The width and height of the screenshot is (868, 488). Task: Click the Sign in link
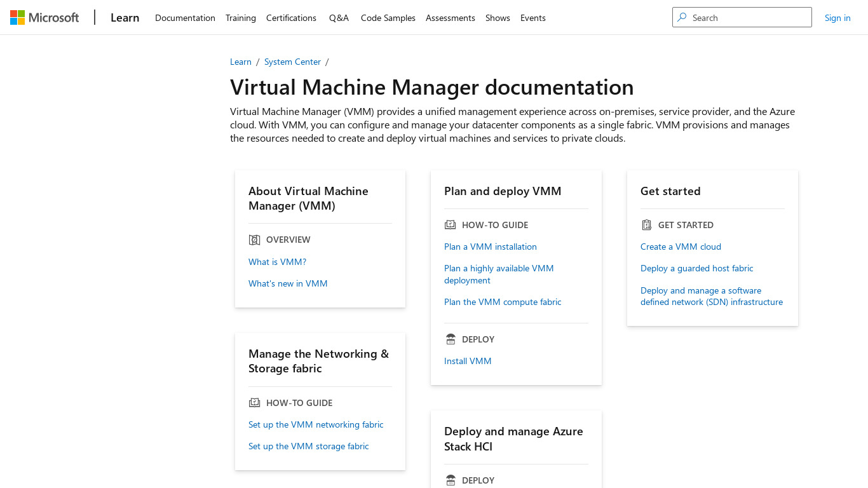[x=837, y=18]
